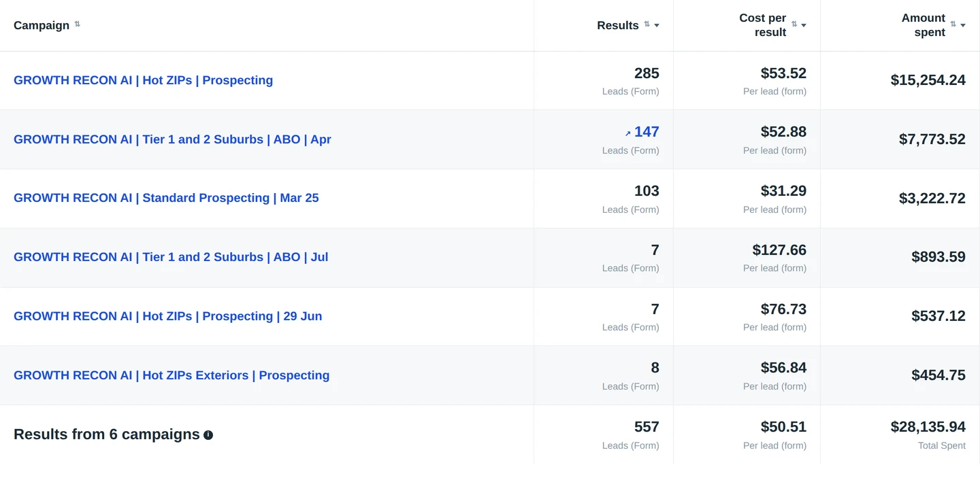The height and width of the screenshot is (480, 980).
Task: Select the $7,773.52 amount spent
Action: click(x=932, y=139)
